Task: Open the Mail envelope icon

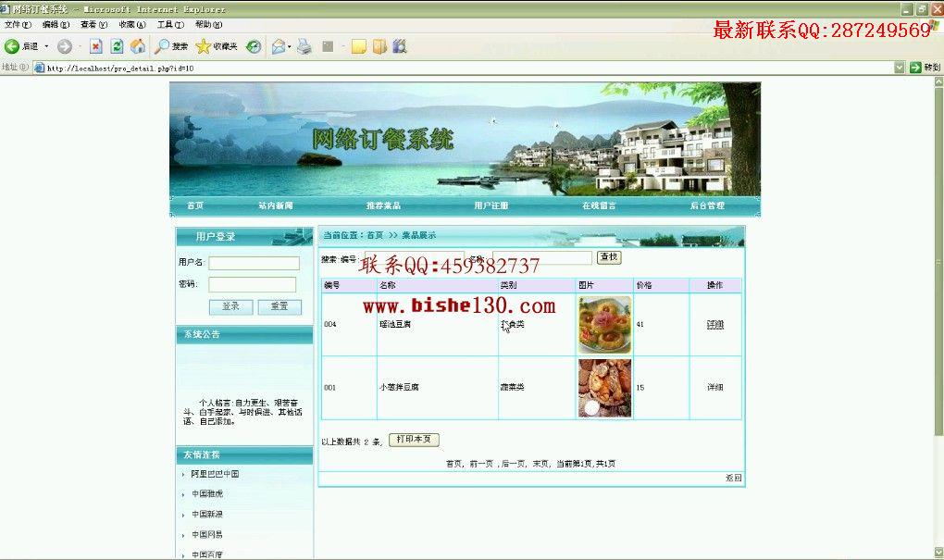Action: point(279,46)
